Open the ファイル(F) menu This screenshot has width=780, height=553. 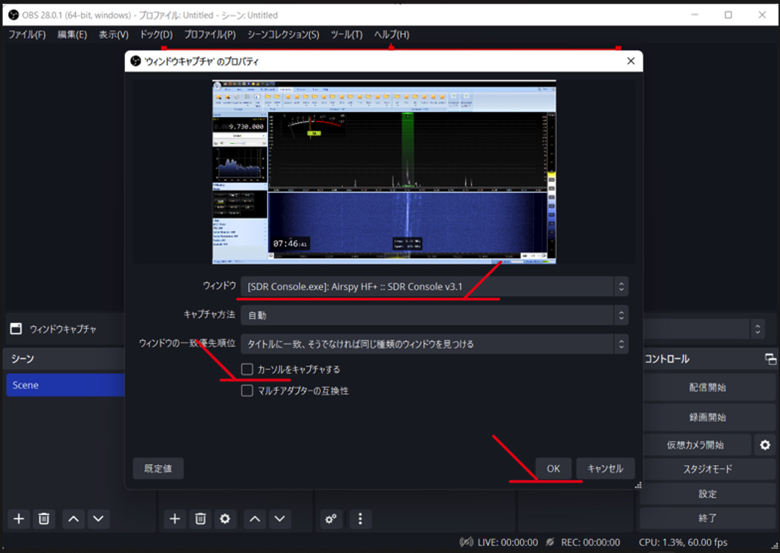(27, 34)
